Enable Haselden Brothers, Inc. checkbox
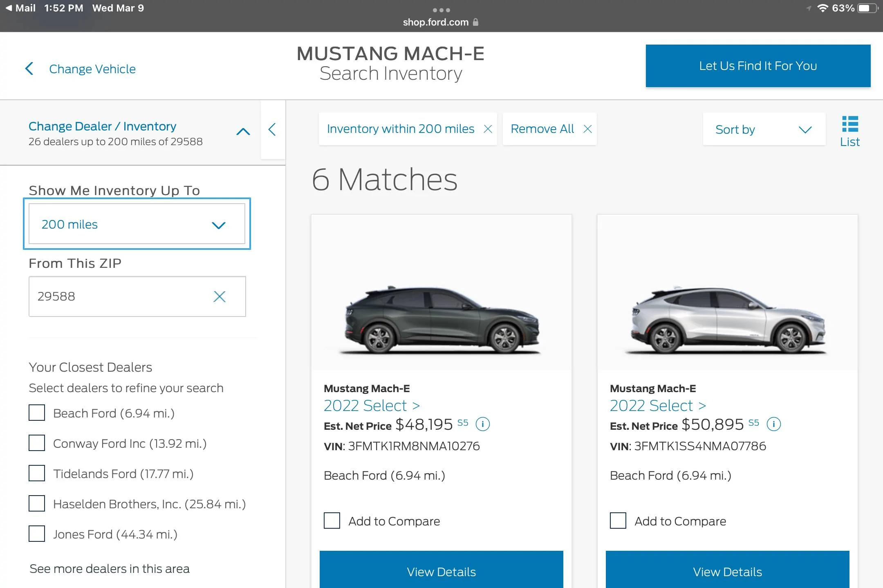This screenshot has height=588, width=883. pyautogui.click(x=37, y=503)
